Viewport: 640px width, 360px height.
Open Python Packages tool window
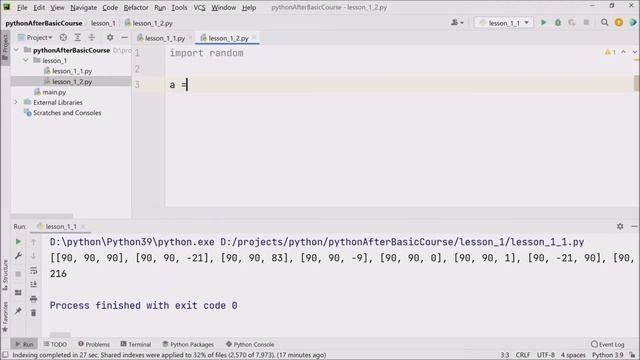click(188, 344)
